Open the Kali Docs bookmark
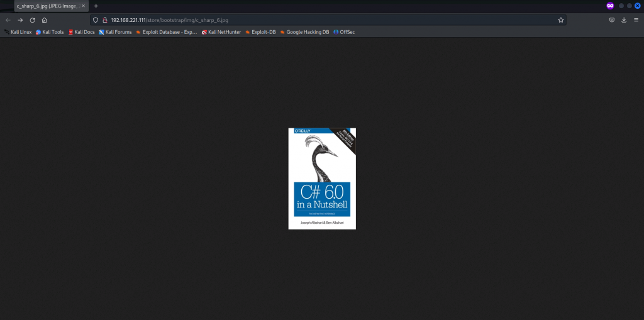Image resolution: width=644 pixels, height=320 pixels. tap(81, 32)
